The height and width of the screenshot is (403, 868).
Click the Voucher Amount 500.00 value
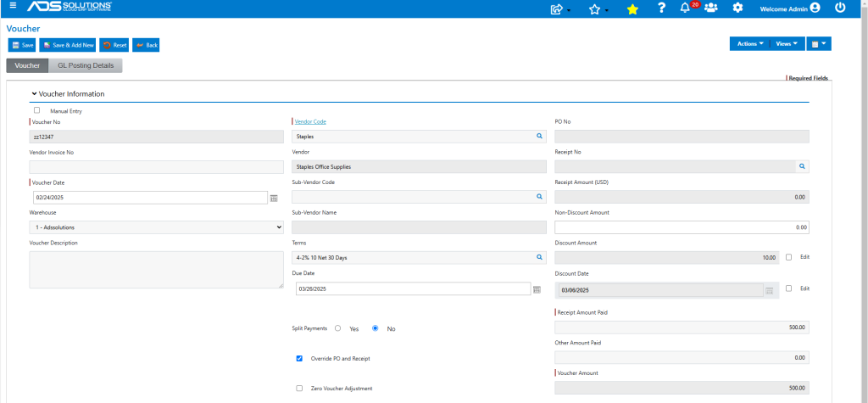(797, 388)
